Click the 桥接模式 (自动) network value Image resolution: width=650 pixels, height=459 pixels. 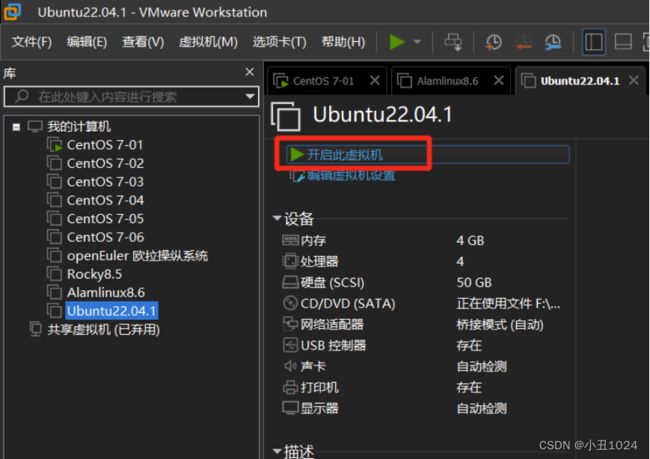coord(500,325)
